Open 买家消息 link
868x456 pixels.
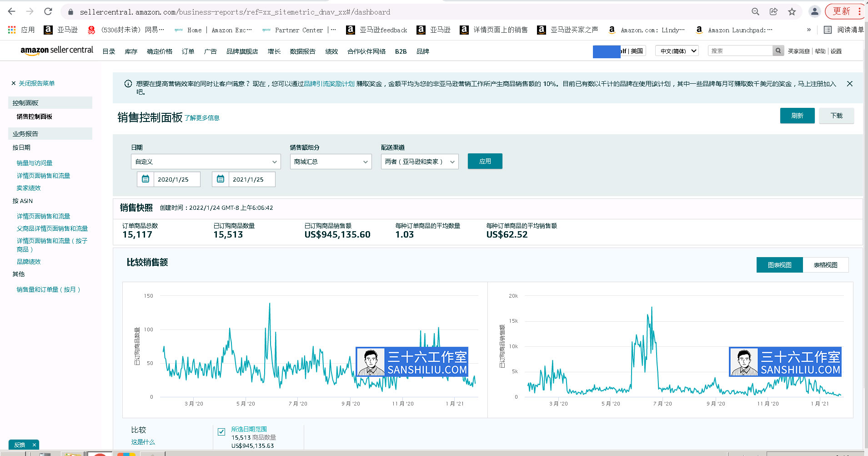pyautogui.click(x=798, y=51)
